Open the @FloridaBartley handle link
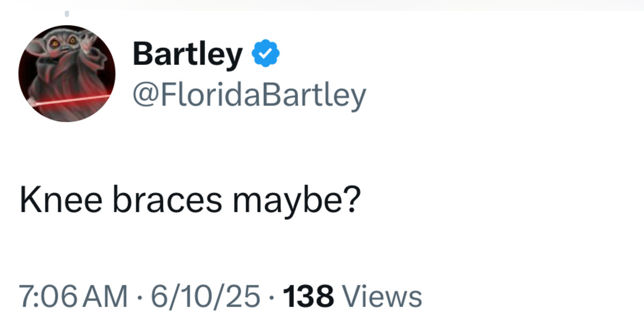644x328 pixels. coord(249,95)
